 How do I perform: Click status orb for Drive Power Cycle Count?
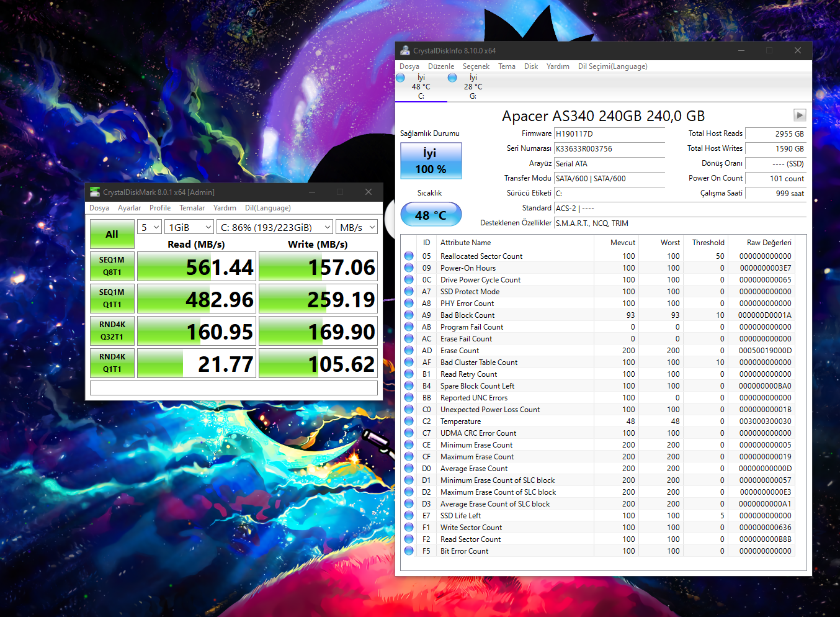(x=409, y=279)
